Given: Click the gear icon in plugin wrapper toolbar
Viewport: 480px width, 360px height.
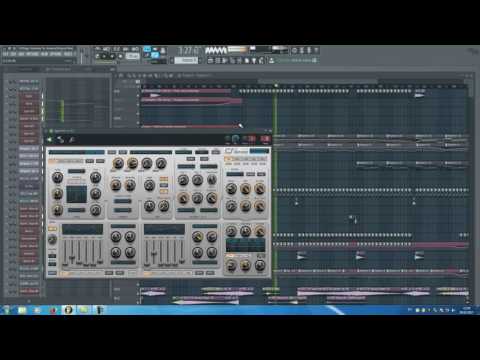Looking at the screenshot, I should pos(60,140).
